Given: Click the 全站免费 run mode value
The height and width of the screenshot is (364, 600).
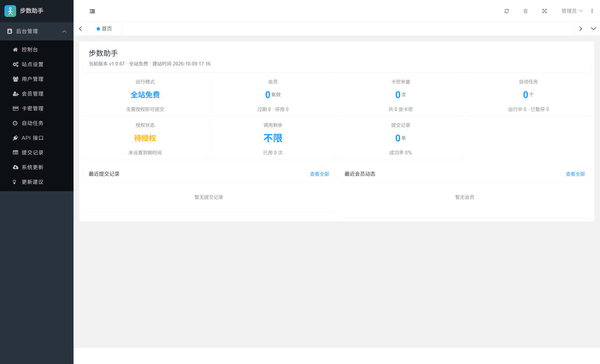Looking at the screenshot, I should (145, 95).
